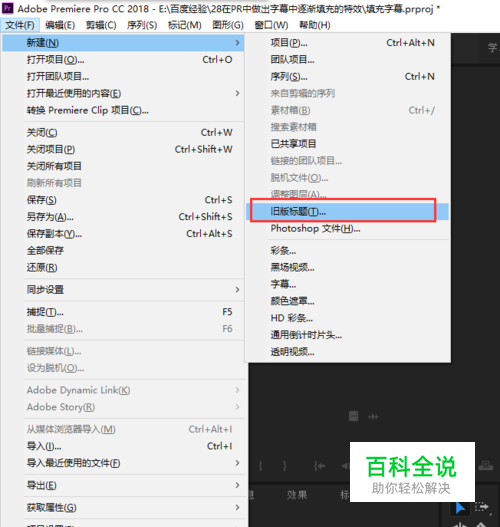Click the Mark Out brace button
This screenshot has width=500, height=527.
coord(285,466)
